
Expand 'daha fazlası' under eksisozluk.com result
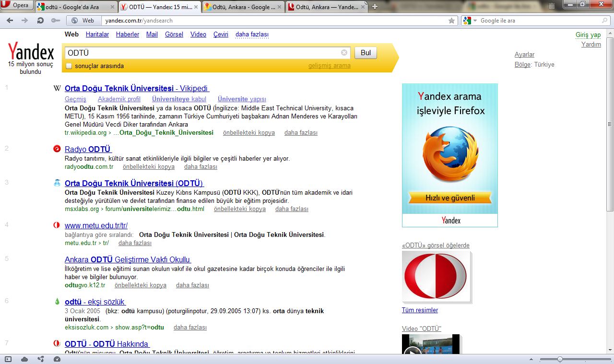190,328
